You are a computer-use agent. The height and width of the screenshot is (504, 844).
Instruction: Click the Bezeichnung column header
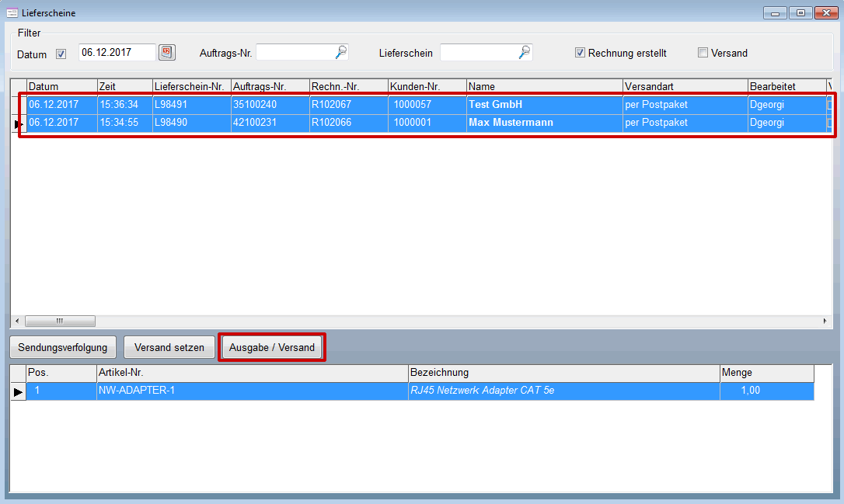564,372
